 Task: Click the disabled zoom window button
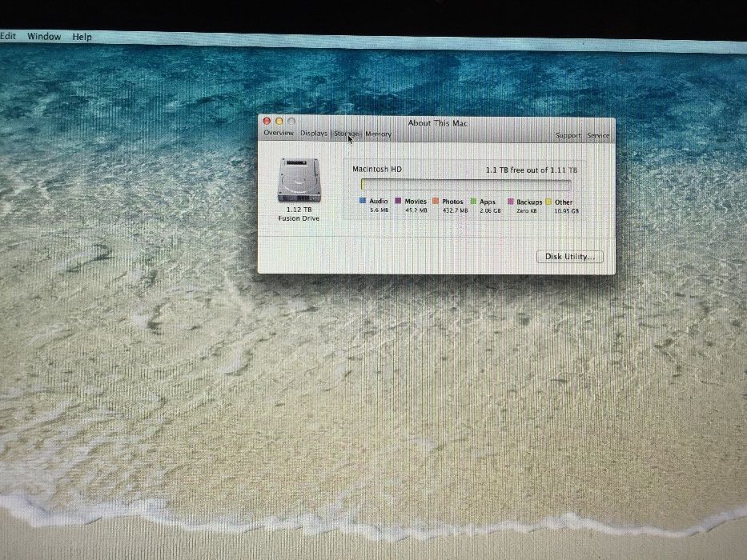[291, 122]
